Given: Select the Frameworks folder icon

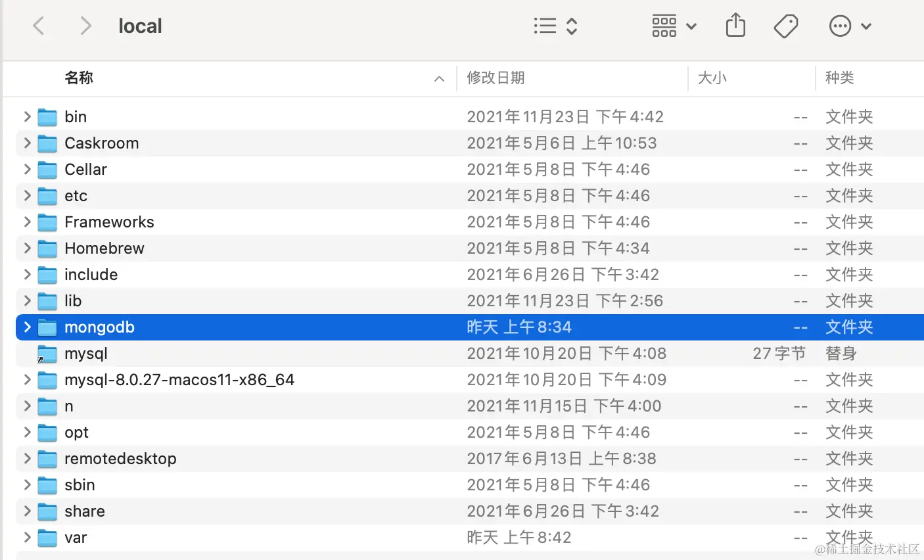Looking at the screenshot, I should [47, 222].
